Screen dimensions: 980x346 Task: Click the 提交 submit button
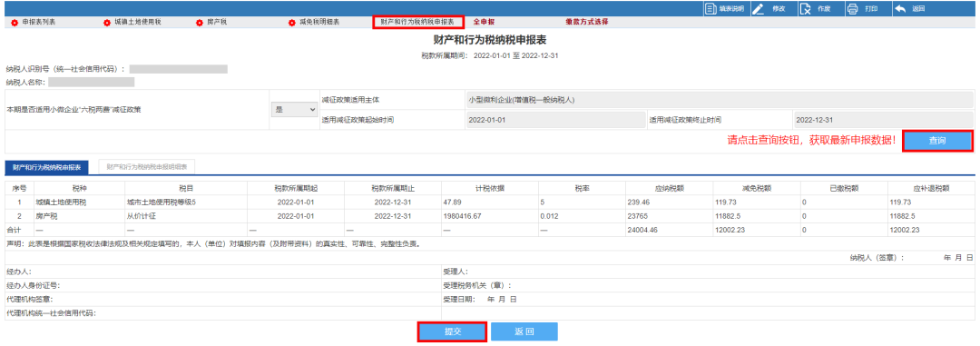(x=453, y=331)
